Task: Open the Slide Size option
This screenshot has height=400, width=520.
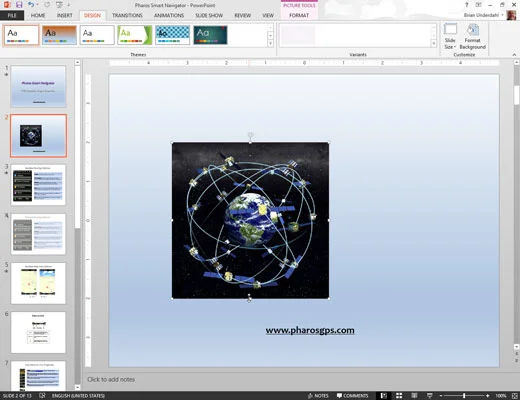Action: coord(450,36)
